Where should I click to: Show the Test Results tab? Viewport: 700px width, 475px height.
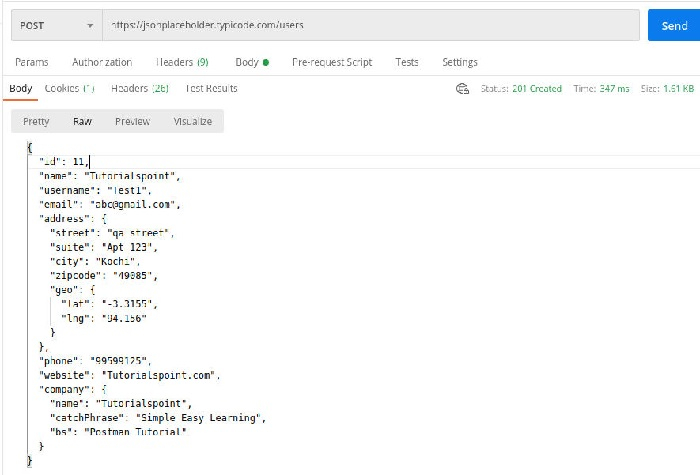click(x=212, y=88)
